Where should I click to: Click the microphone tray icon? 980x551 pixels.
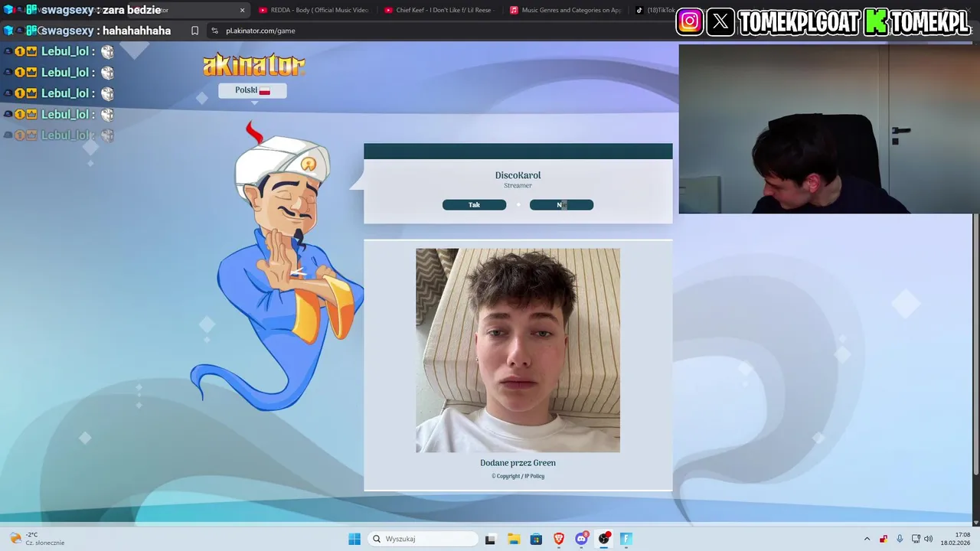coord(900,539)
